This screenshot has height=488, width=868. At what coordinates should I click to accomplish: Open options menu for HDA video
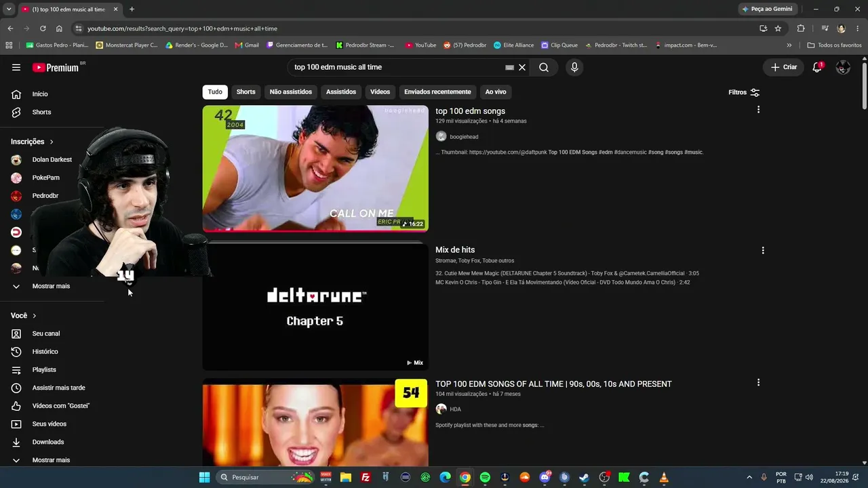tap(758, 382)
